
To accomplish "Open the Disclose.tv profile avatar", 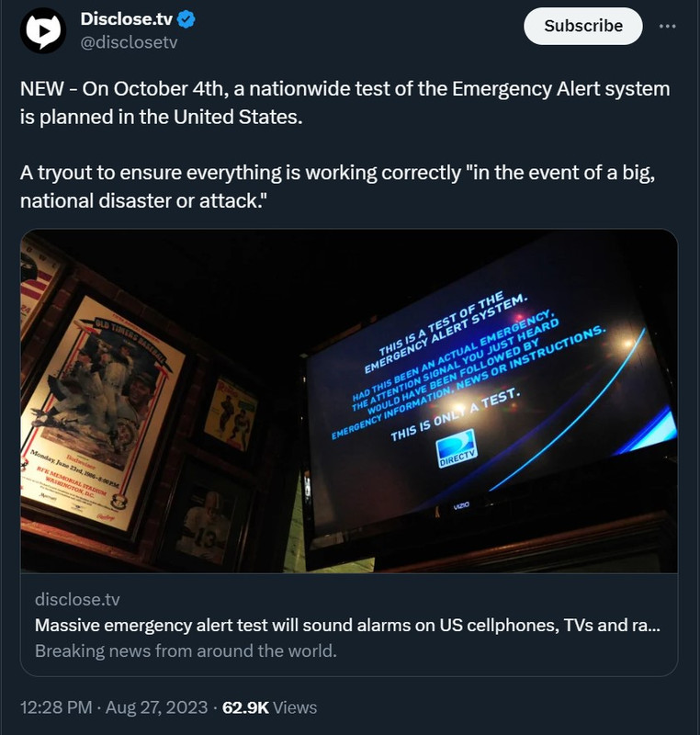I will click(43, 30).
